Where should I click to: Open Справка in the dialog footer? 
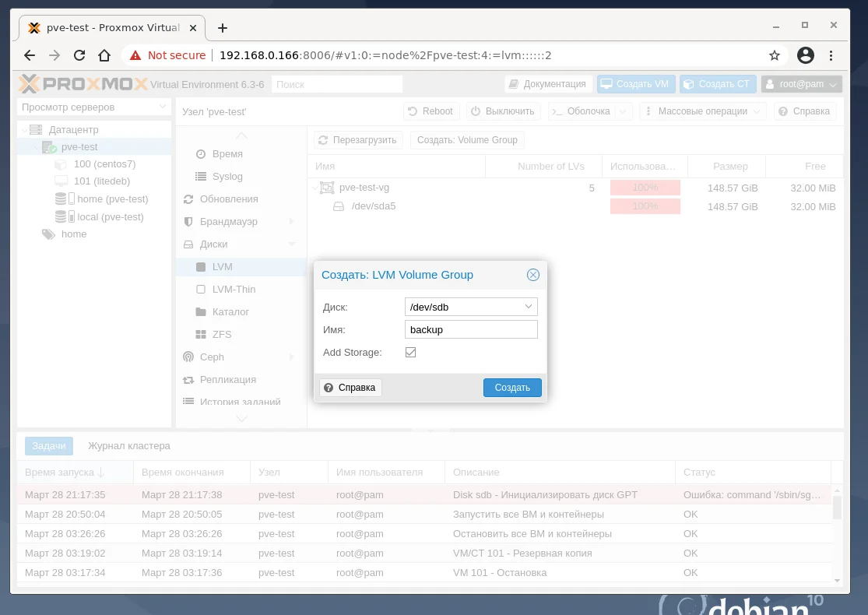[x=350, y=388]
